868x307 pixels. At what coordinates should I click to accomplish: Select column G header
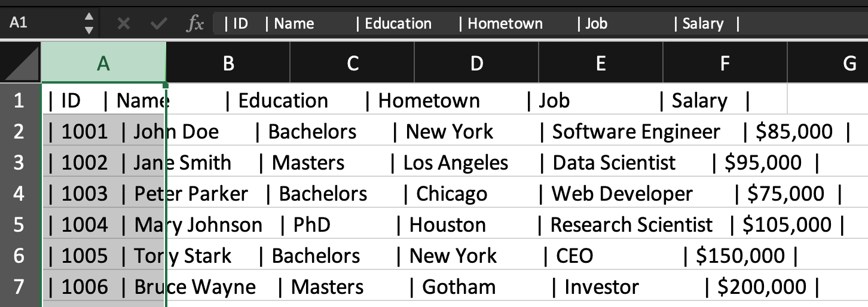point(849,63)
